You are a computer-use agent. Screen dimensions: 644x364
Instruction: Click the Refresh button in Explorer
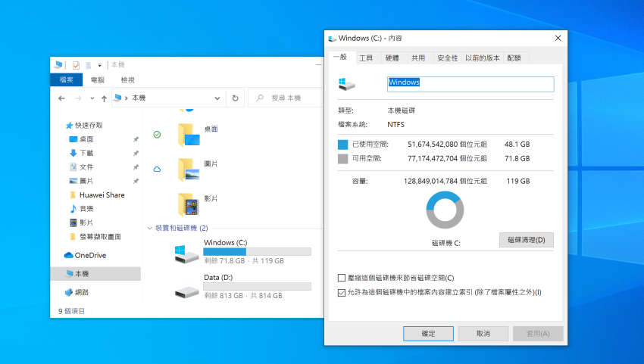click(x=236, y=98)
